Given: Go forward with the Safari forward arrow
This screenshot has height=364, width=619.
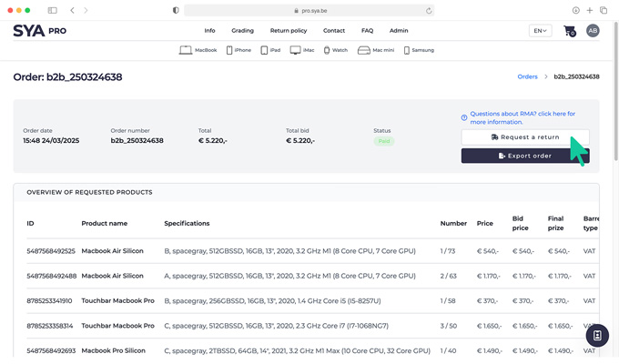Looking at the screenshot, I should [86, 11].
